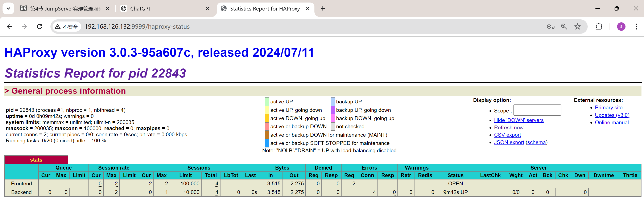Open the user profile avatar
Screen dimensions: 644x214
click(621, 27)
